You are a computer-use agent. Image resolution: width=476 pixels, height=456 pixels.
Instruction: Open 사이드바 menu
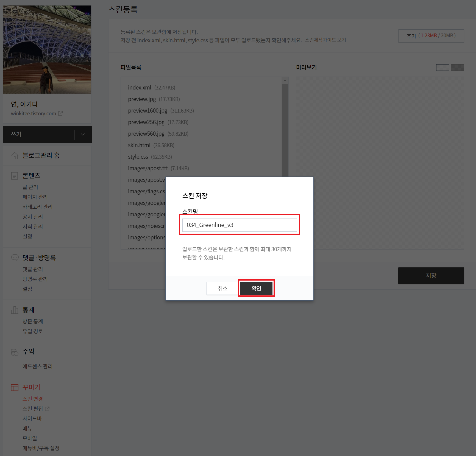[32, 418]
